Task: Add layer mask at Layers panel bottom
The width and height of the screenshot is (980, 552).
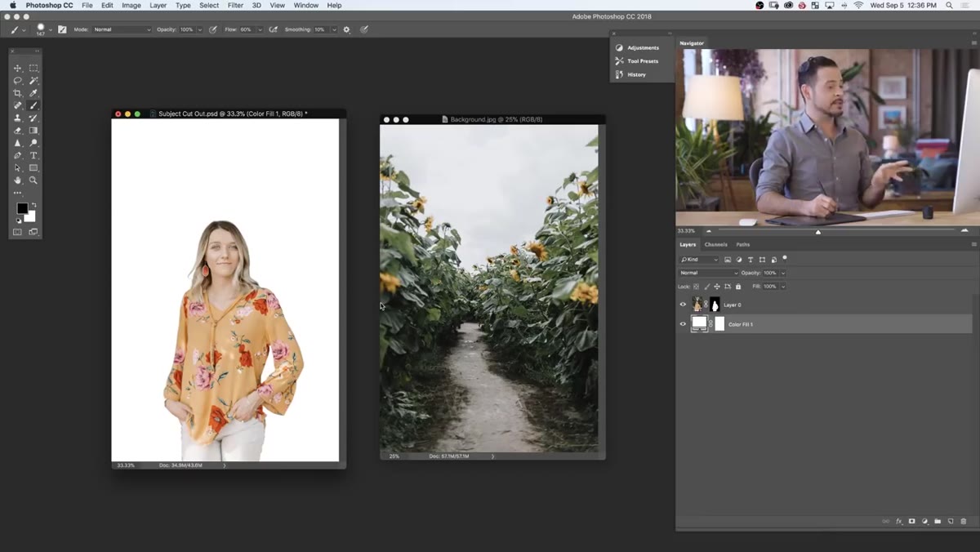Action: [911, 521]
